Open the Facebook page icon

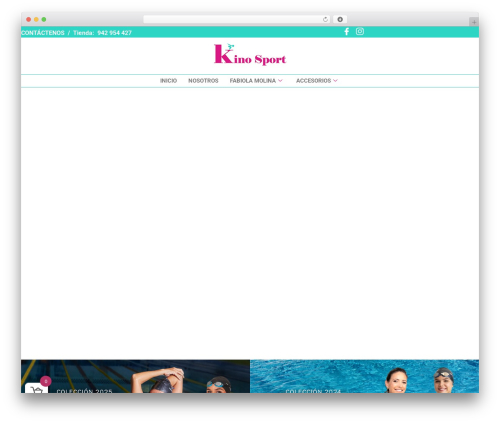tap(347, 32)
